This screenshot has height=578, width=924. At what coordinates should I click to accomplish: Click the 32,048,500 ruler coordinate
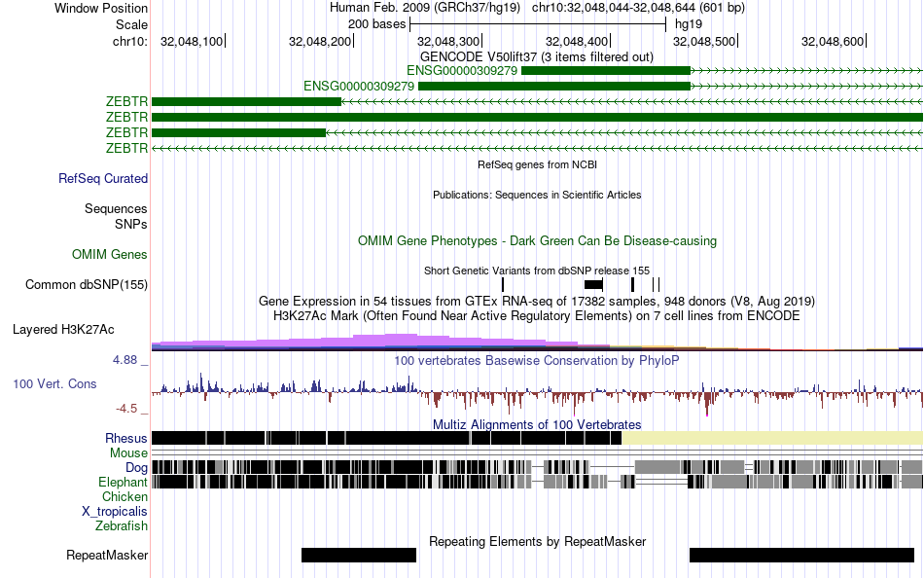pyautogui.click(x=704, y=41)
